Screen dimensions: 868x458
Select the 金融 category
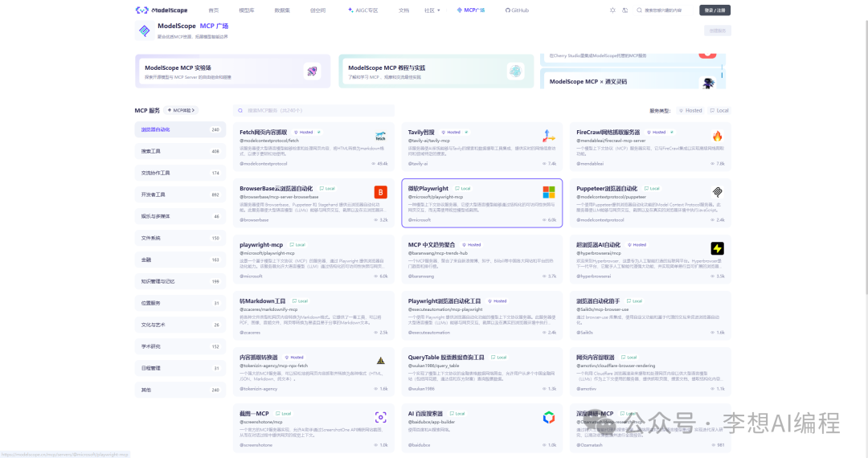pos(180,260)
